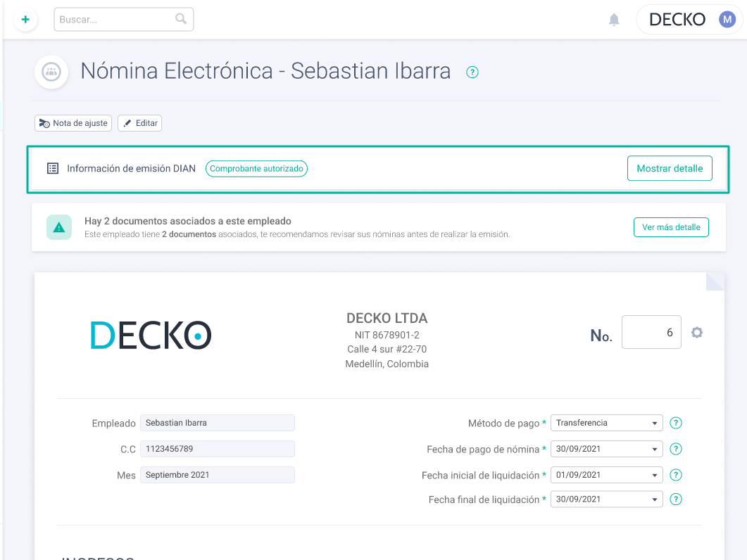This screenshot has width=747, height=560.
Task: Click the Editar button
Action: coord(139,123)
